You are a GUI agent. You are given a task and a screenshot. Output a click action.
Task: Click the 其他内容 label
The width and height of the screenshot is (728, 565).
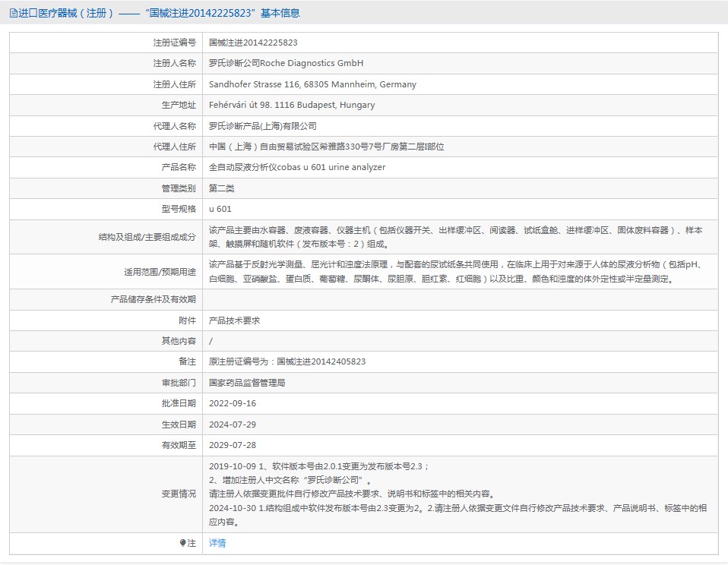click(179, 341)
